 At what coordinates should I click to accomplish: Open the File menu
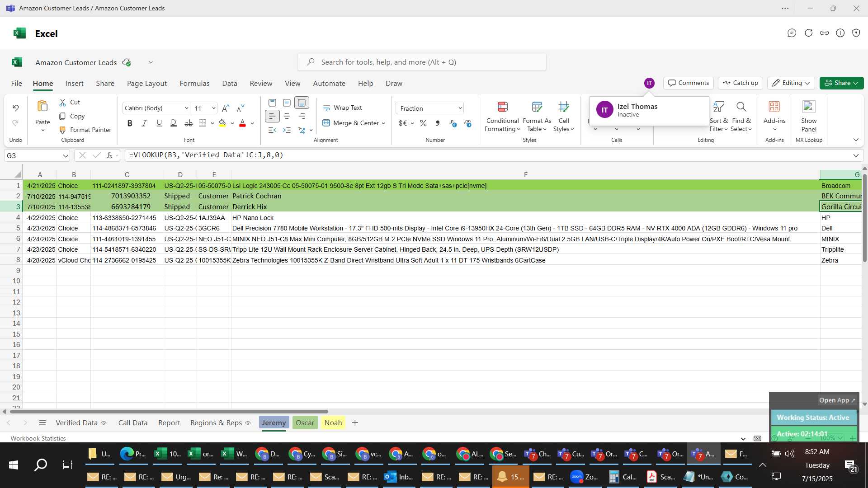pyautogui.click(x=16, y=84)
